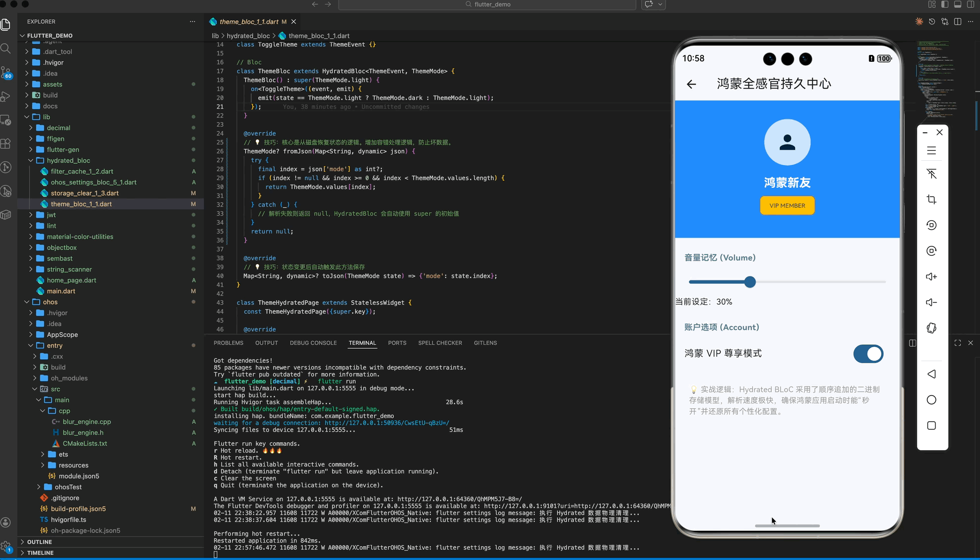Image resolution: width=980 pixels, height=560 pixels.
Task: Open the Search view in activity bar
Action: (x=6, y=48)
